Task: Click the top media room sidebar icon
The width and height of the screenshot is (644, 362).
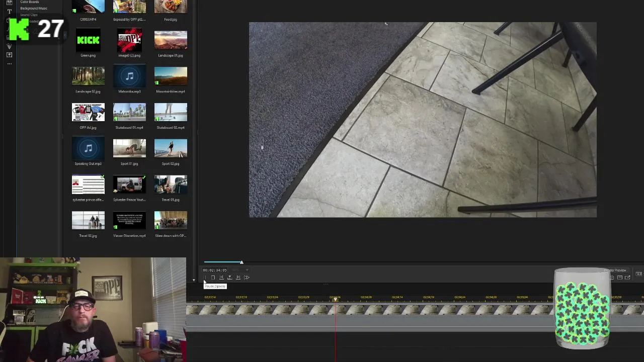Action: point(9,3)
